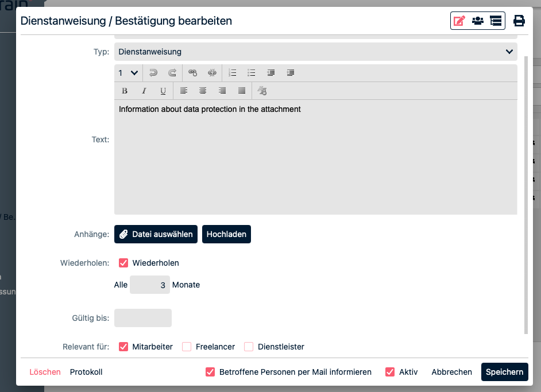
Task: Focus the Gültig bis date field
Action: point(143,318)
